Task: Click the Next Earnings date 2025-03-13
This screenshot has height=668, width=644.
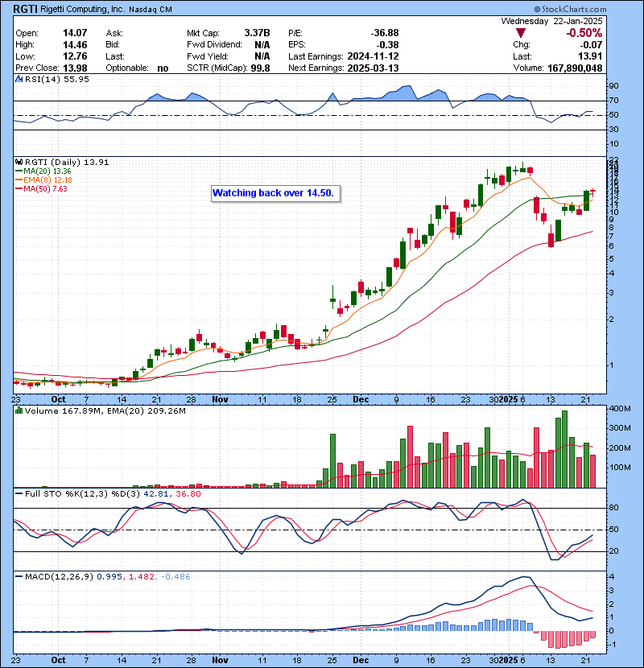Action: (x=373, y=68)
